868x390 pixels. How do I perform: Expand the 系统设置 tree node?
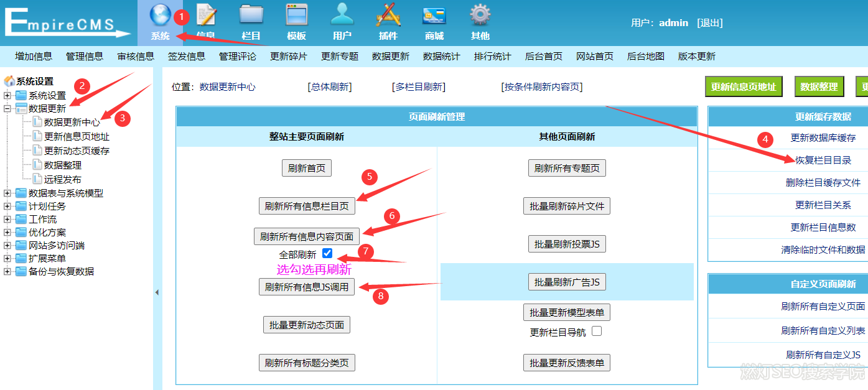[x=7, y=95]
